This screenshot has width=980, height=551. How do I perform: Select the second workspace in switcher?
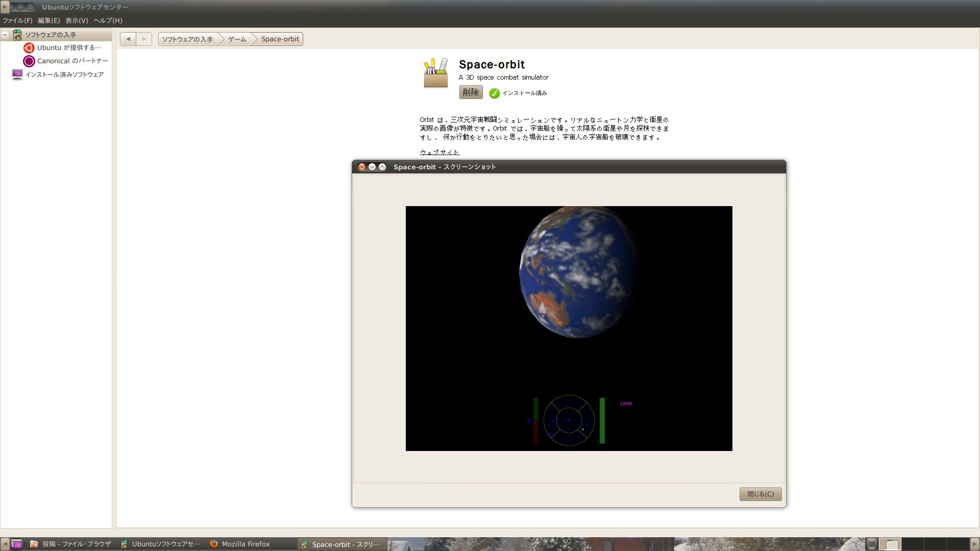(913, 544)
